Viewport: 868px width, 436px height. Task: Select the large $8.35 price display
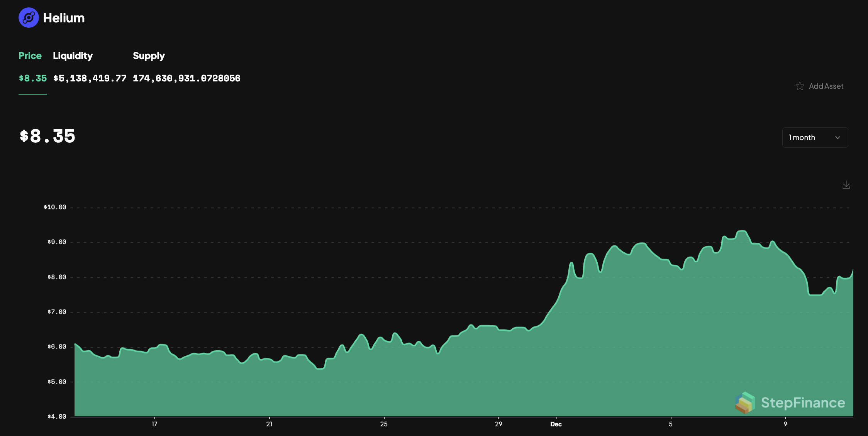point(47,136)
